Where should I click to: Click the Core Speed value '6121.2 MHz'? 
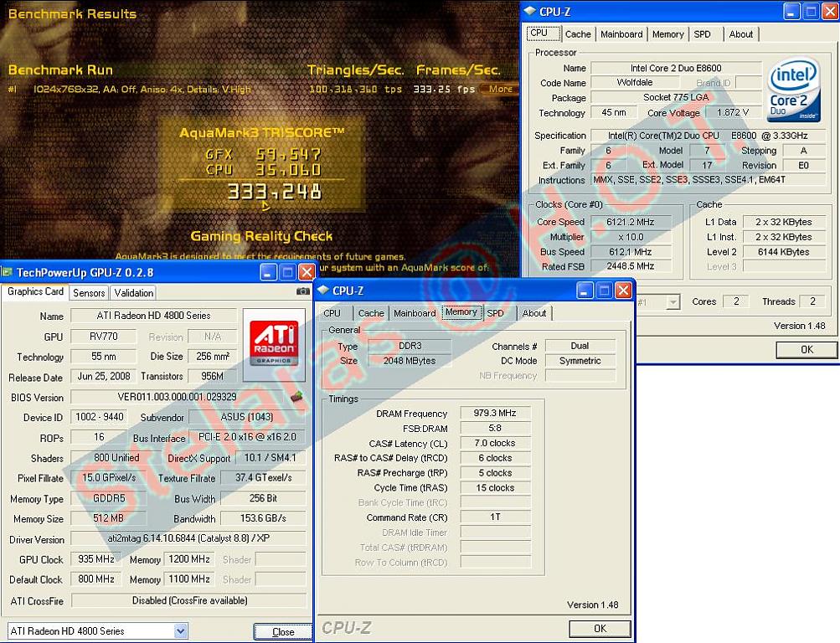631,222
